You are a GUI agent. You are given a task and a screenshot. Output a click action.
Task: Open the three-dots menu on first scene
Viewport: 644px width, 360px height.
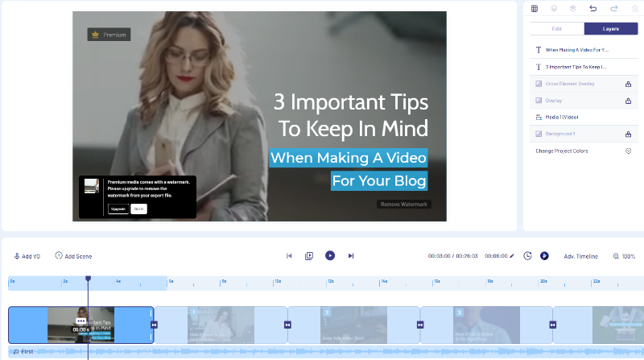click(x=81, y=321)
